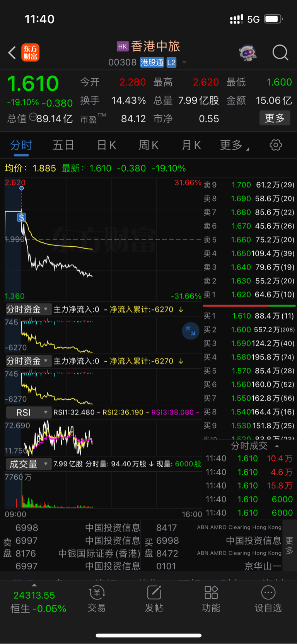Switch to the 日K tab
This screenshot has height=644, width=297.
click(106, 145)
